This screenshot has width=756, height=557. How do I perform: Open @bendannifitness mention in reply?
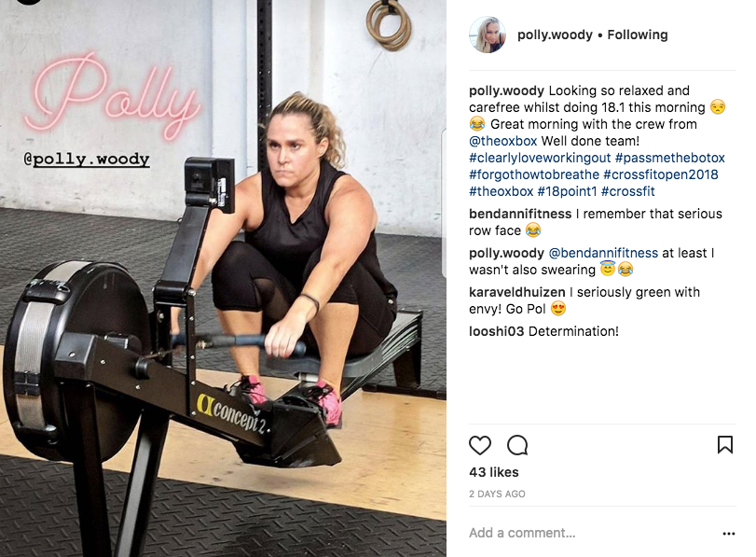[x=603, y=253]
